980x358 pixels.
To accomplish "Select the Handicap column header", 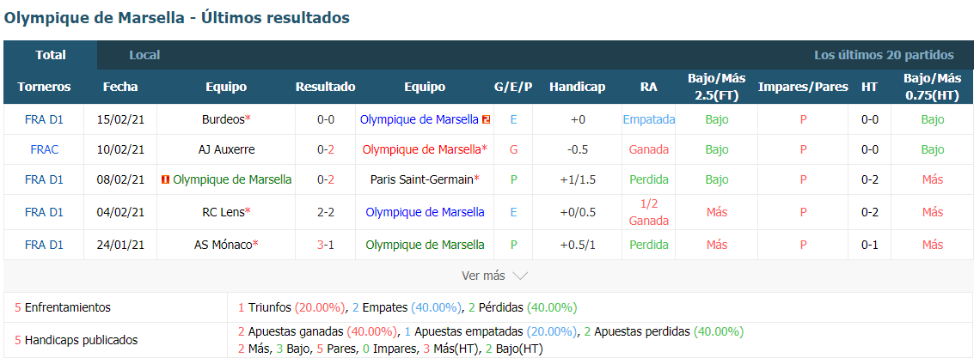I will (578, 87).
